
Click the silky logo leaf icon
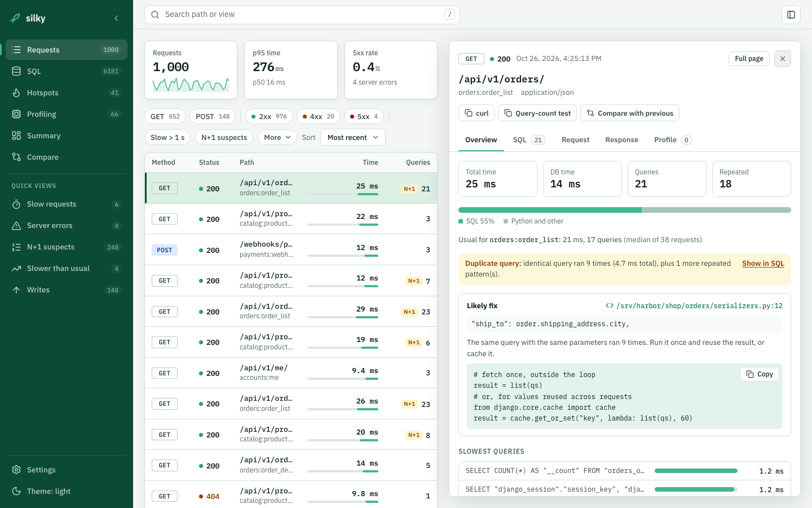(16, 18)
